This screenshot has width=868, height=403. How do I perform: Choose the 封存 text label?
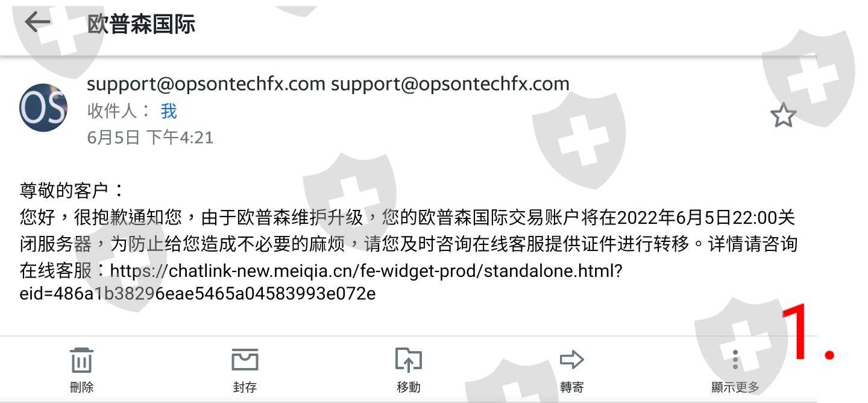pyautogui.click(x=245, y=387)
